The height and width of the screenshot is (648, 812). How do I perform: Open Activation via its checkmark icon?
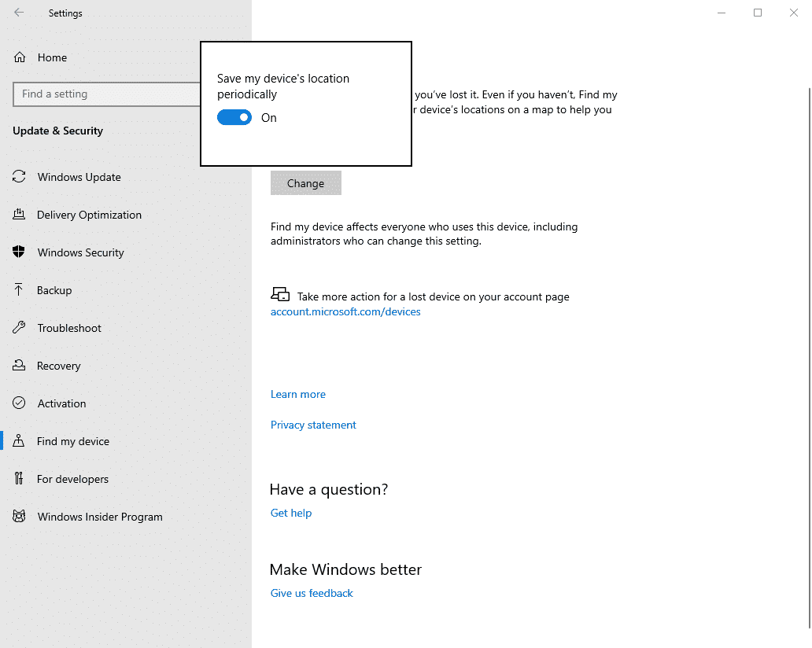19,403
